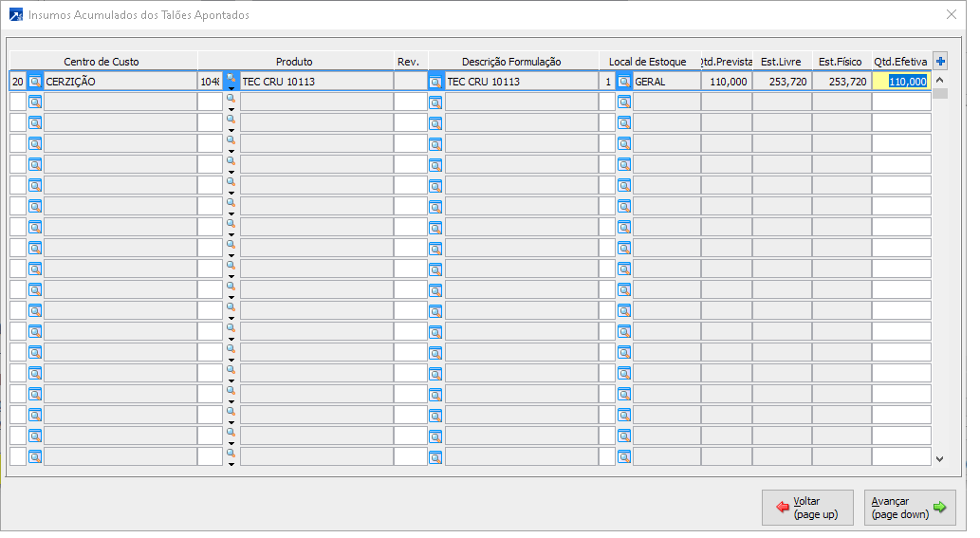The width and height of the screenshot is (980, 538).
Task: Add a new row with the blue plus icon
Action: tap(940, 62)
